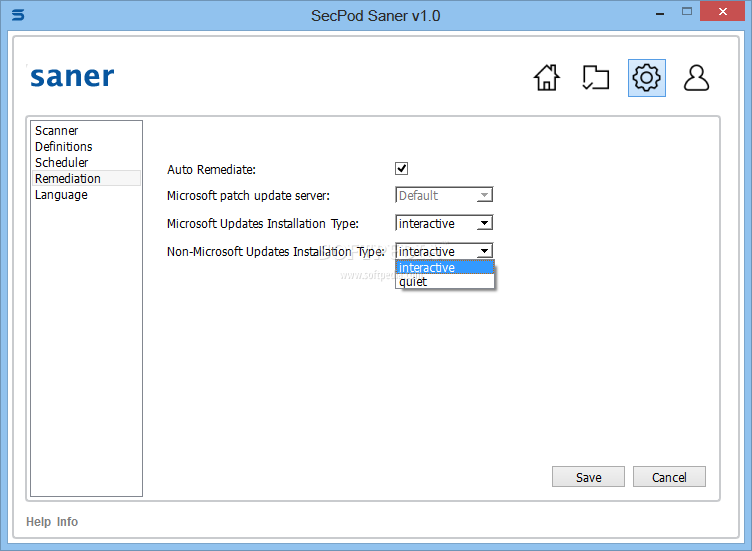Open the Help link

[x=38, y=521]
